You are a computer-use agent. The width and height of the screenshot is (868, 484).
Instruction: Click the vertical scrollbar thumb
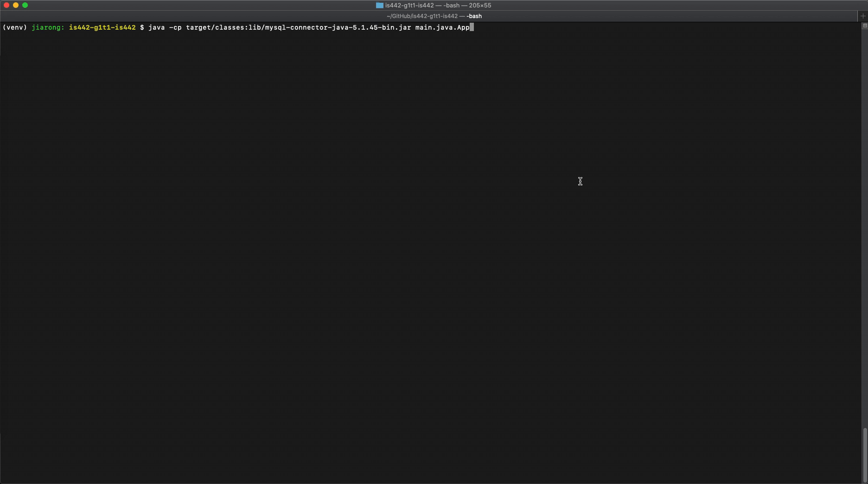pos(865,455)
